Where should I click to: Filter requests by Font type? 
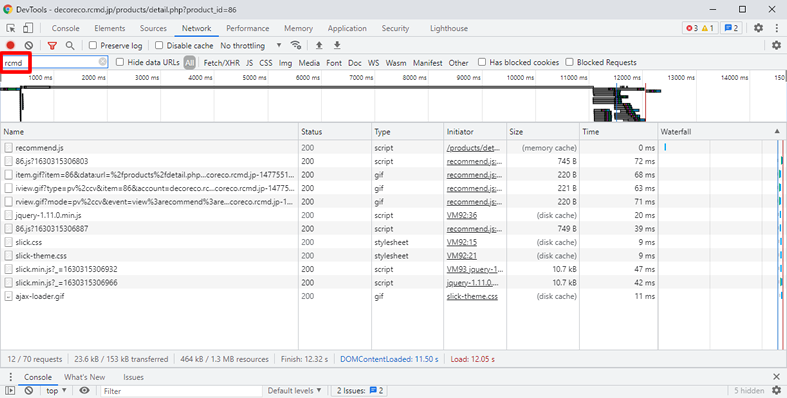click(334, 63)
